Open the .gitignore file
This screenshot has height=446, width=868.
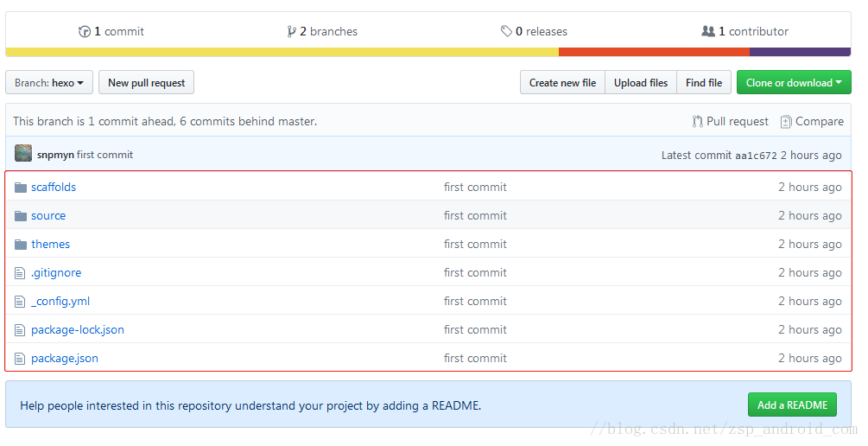pos(56,272)
